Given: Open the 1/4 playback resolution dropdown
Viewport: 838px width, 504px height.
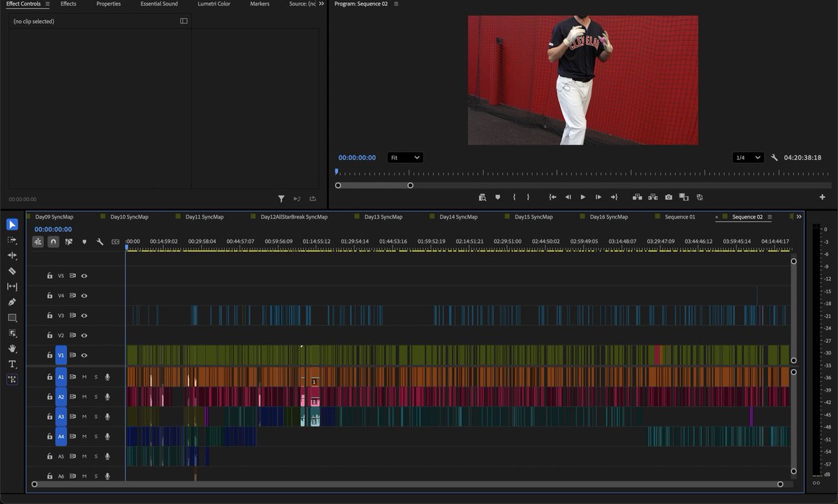Looking at the screenshot, I should click(x=747, y=158).
